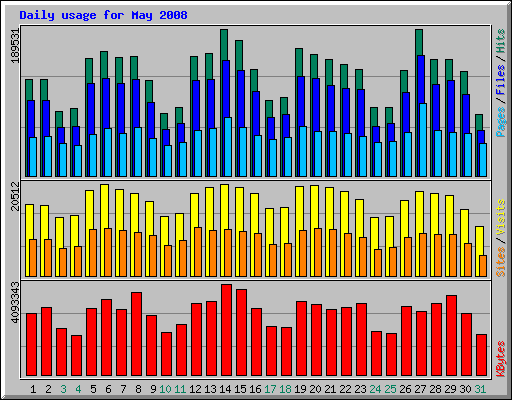The width and height of the screenshot is (512, 400).
Task: Click green weekend day label 10
Action: [165, 389]
